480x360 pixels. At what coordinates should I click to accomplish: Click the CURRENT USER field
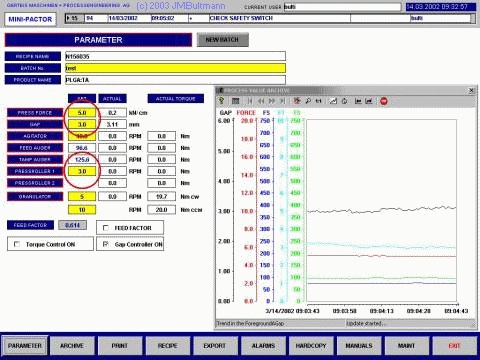point(342,7)
